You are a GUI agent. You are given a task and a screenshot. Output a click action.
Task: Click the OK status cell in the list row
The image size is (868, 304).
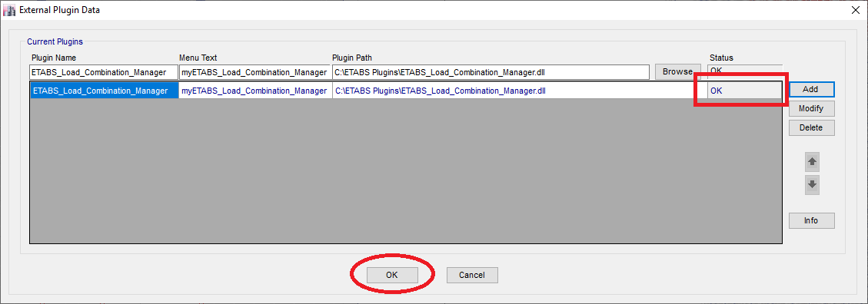coord(744,91)
